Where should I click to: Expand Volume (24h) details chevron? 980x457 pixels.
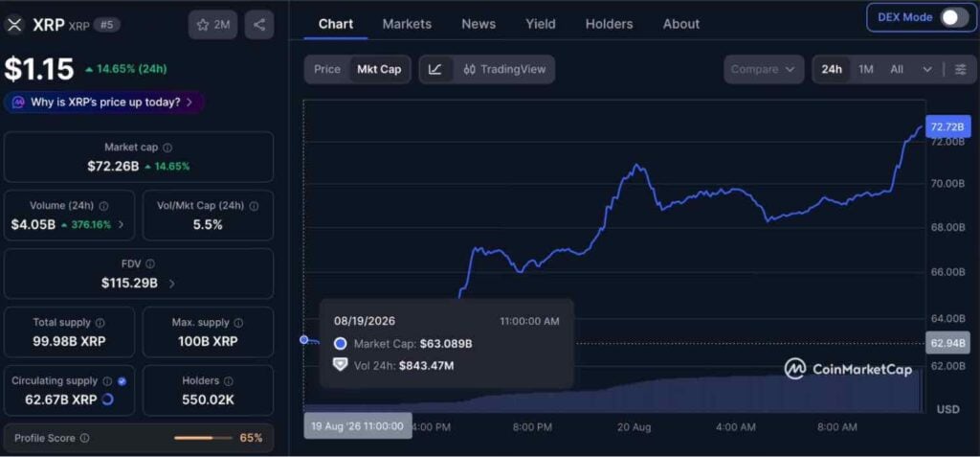(x=122, y=225)
